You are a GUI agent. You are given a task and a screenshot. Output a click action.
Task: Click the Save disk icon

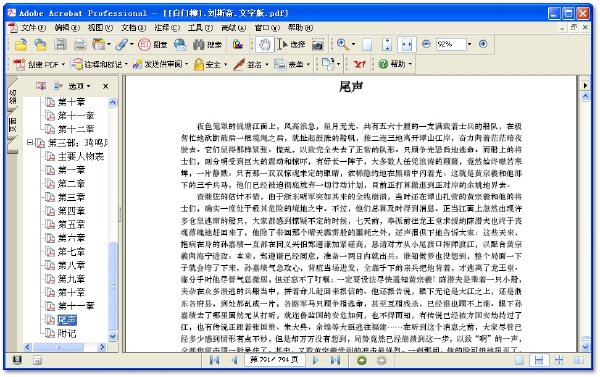[60, 44]
